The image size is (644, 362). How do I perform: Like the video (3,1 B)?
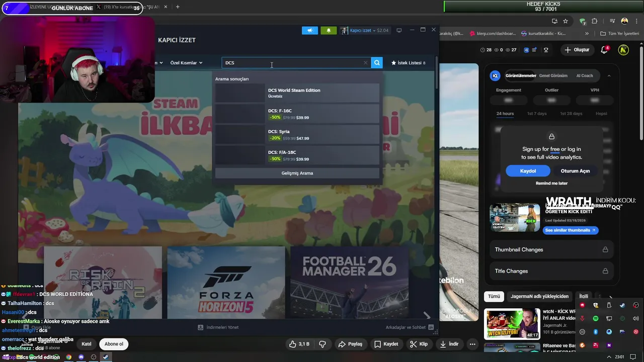point(299,344)
